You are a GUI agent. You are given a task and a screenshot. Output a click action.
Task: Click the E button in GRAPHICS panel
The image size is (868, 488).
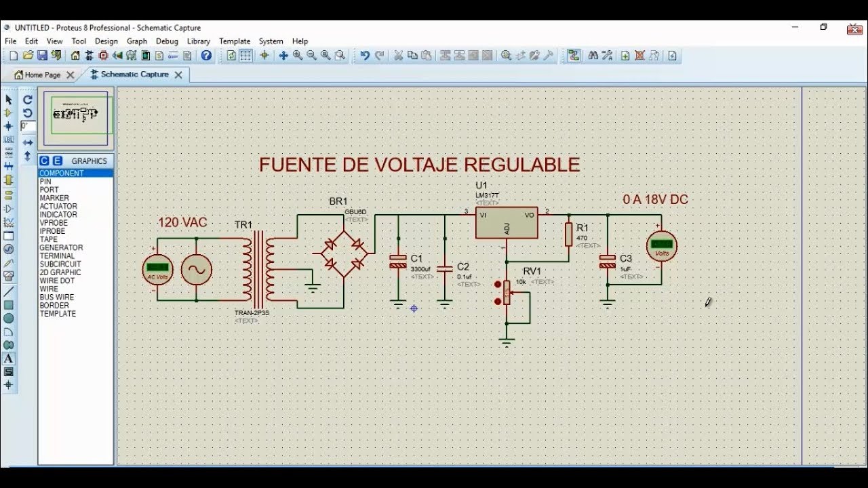tap(58, 161)
